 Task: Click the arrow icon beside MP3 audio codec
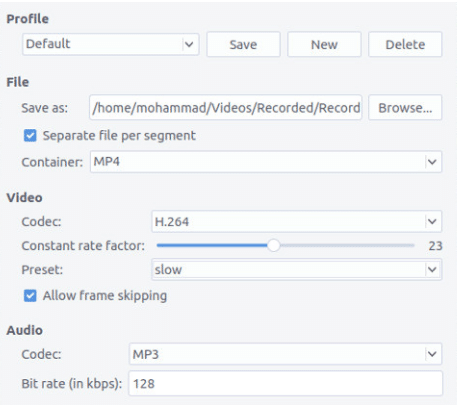432,354
